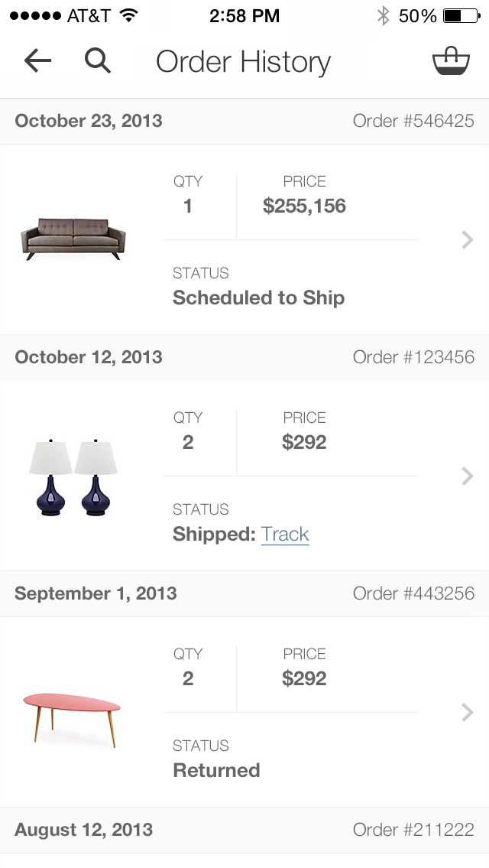
Task: Select Order #443256 header
Action: (x=413, y=593)
